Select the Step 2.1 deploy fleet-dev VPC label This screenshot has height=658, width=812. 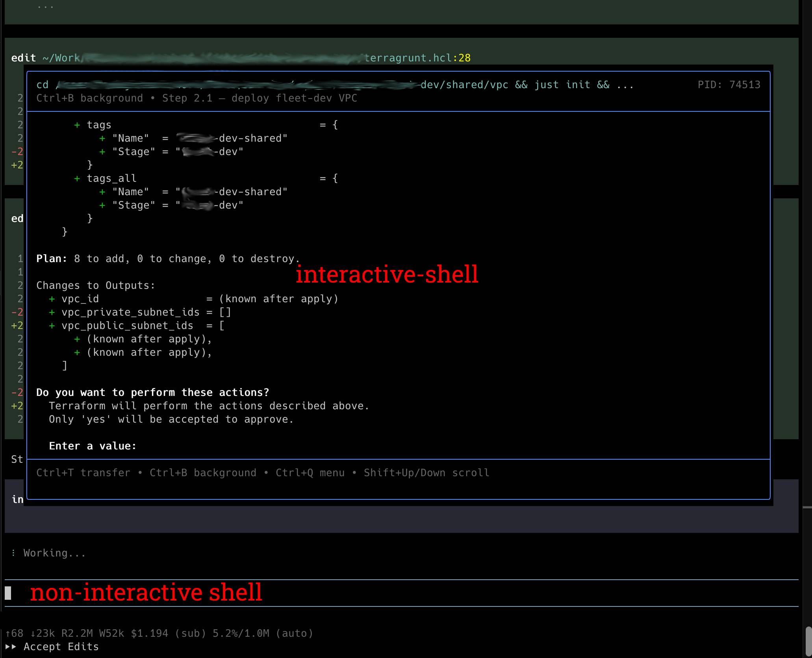click(260, 98)
